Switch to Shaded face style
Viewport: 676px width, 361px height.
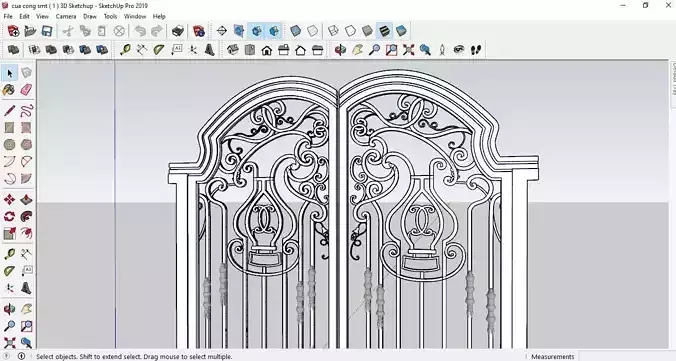tap(367, 31)
